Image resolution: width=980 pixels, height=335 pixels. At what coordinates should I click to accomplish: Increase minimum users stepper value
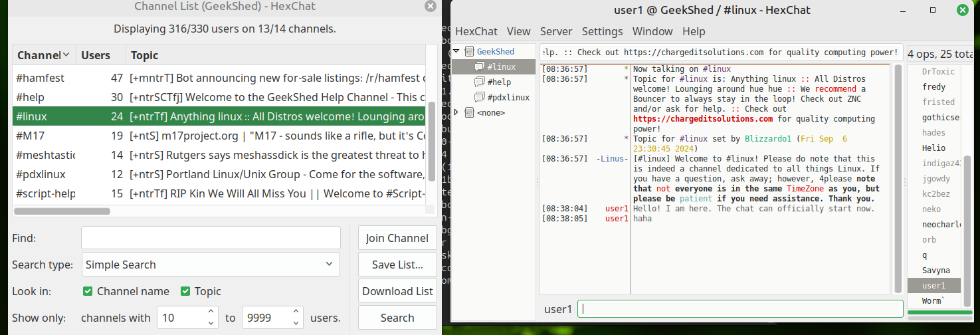(x=211, y=312)
